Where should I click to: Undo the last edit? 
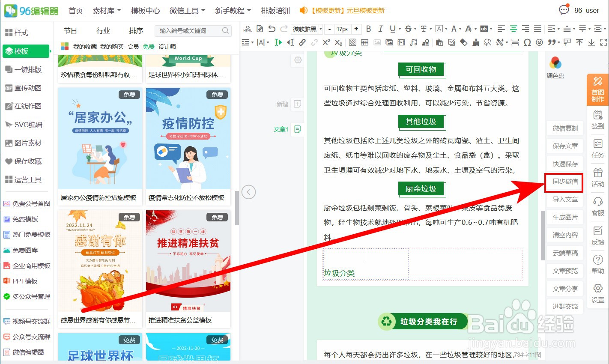(x=272, y=29)
